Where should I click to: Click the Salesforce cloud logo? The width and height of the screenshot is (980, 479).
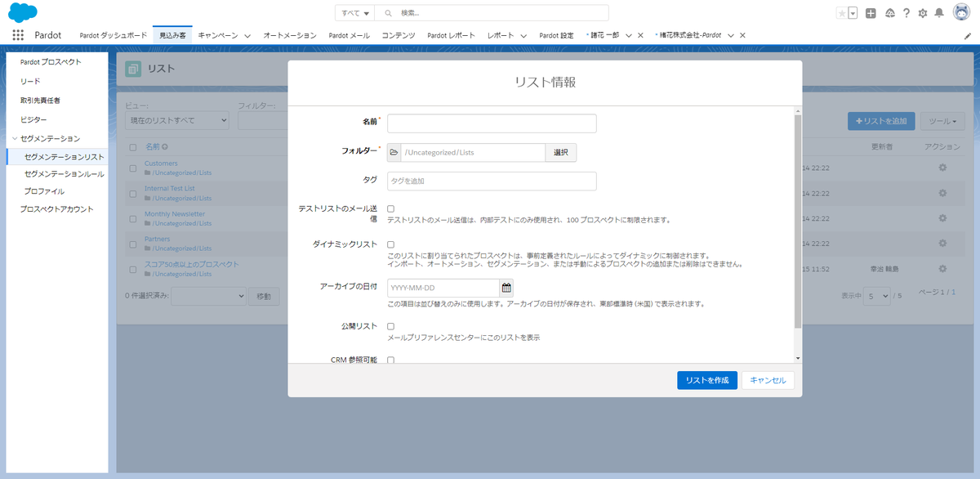pyautogui.click(x=23, y=12)
